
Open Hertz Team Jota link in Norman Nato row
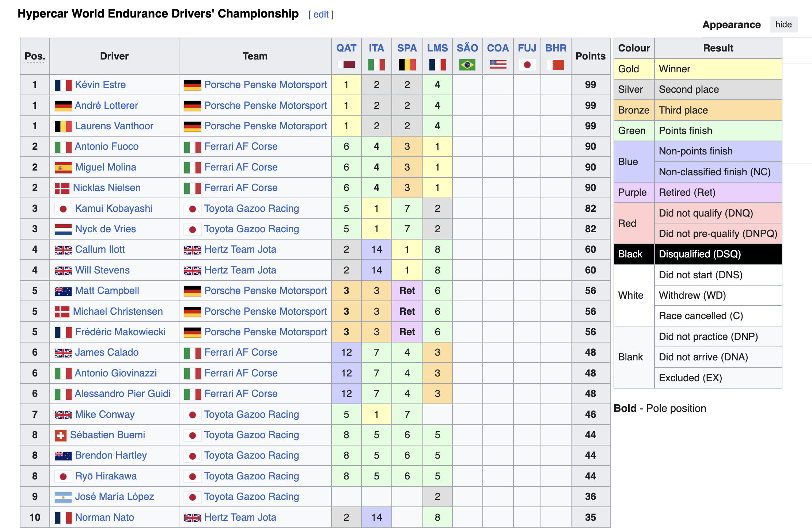pyautogui.click(x=240, y=517)
